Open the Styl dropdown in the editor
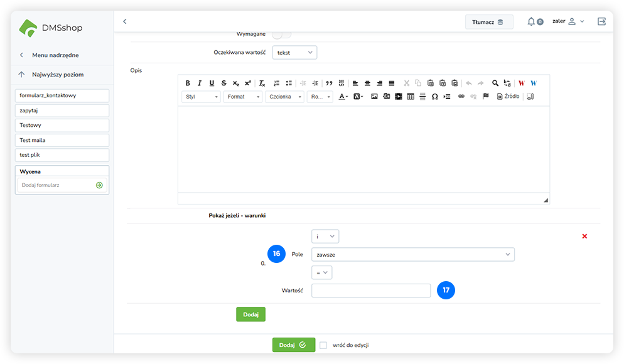624x364 pixels. pos(202,97)
